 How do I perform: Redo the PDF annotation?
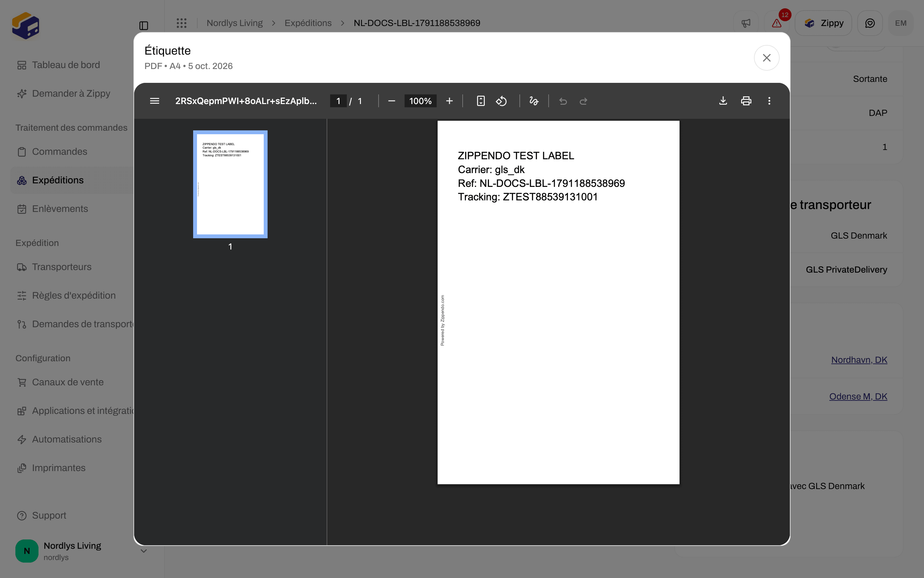(583, 101)
